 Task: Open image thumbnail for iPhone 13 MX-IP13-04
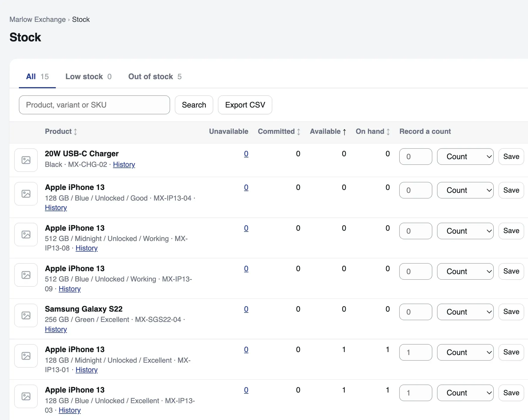click(x=26, y=194)
